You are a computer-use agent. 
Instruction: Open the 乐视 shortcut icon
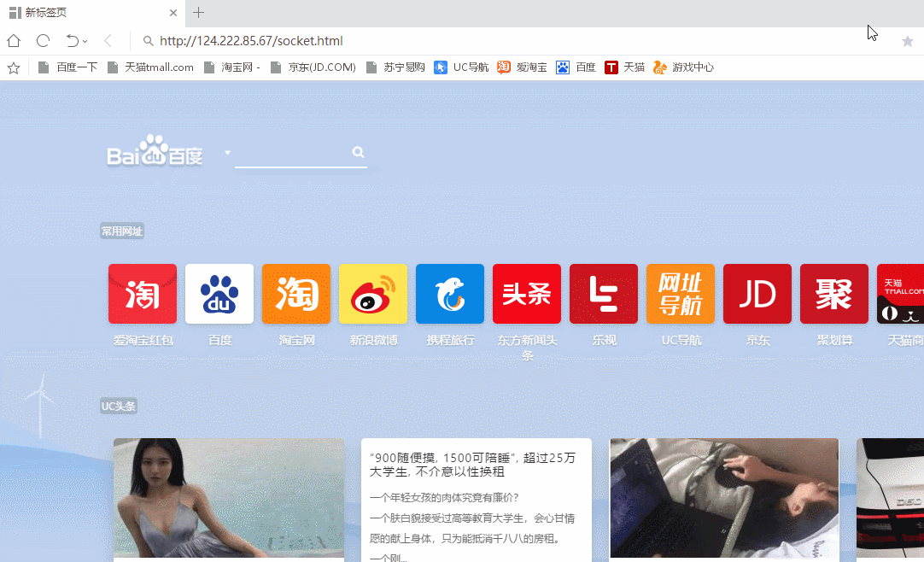click(x=604, y=293)
